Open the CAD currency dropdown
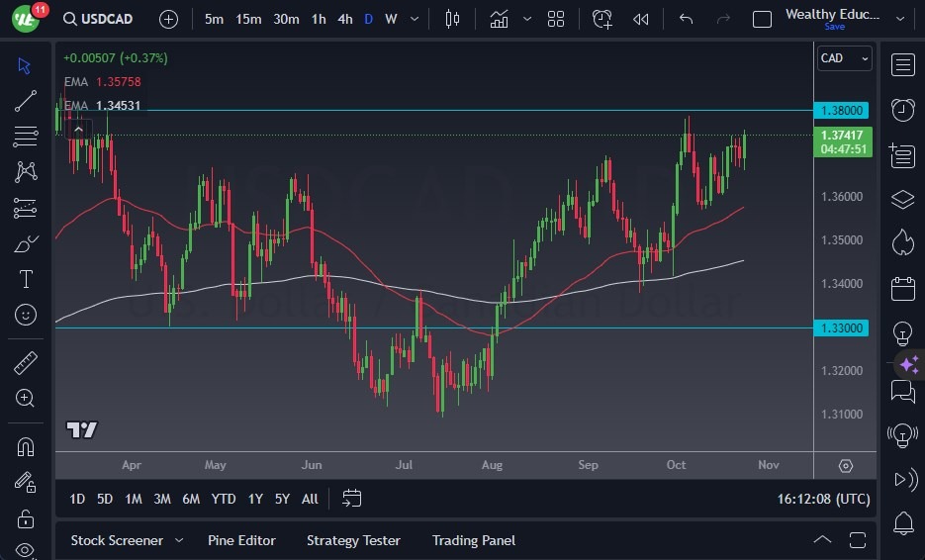 tap(844, 58)
